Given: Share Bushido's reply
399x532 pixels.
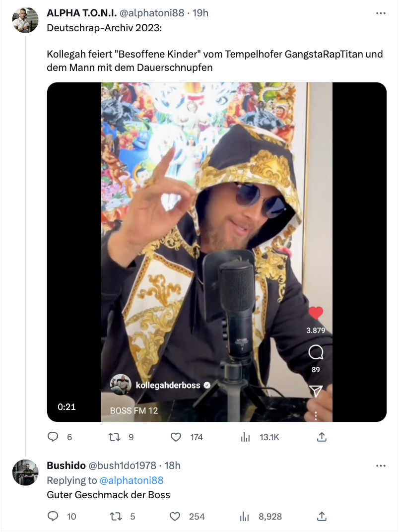Looking at the screenshot, I should pos(321,517).
